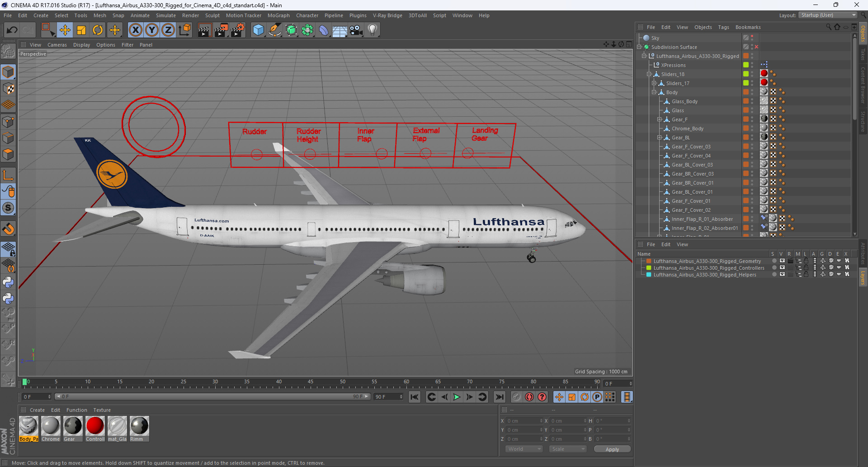The image size is (868, 467).
Task: Open the Layout dropdown Startup (User)
Action: coord(828,15)
